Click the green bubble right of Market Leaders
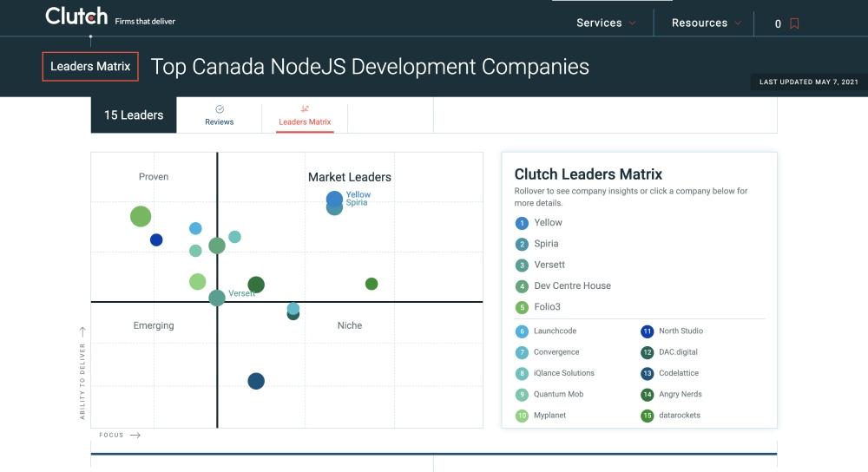The width and height of the screenshot is (868, 472). coord(372,284)
